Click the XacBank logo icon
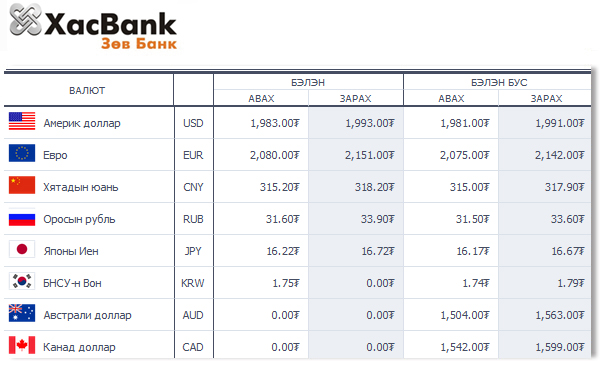This screenshot has height=371, width=602. (x=25, y=20)
